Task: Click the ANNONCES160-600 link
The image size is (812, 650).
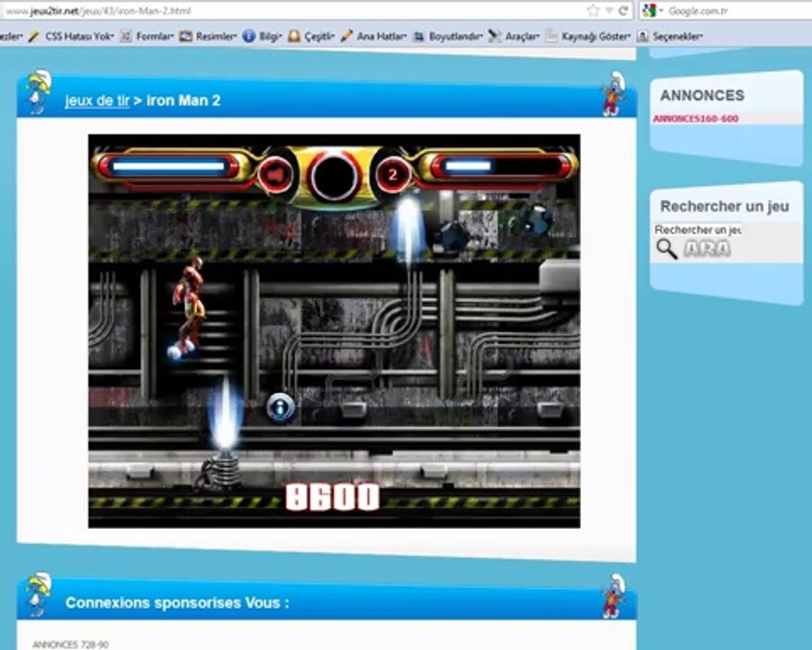Action: [696, 118]
